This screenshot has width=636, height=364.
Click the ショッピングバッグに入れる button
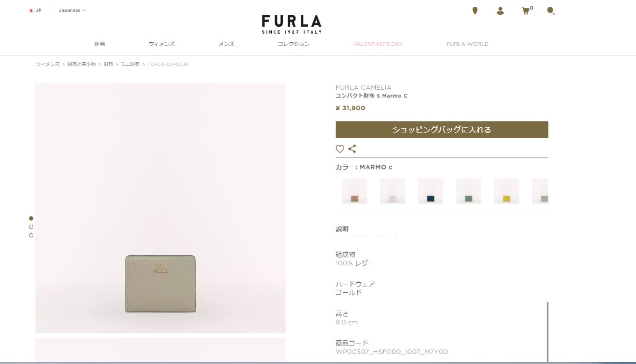pyautogui.click(x=442, y=130)
